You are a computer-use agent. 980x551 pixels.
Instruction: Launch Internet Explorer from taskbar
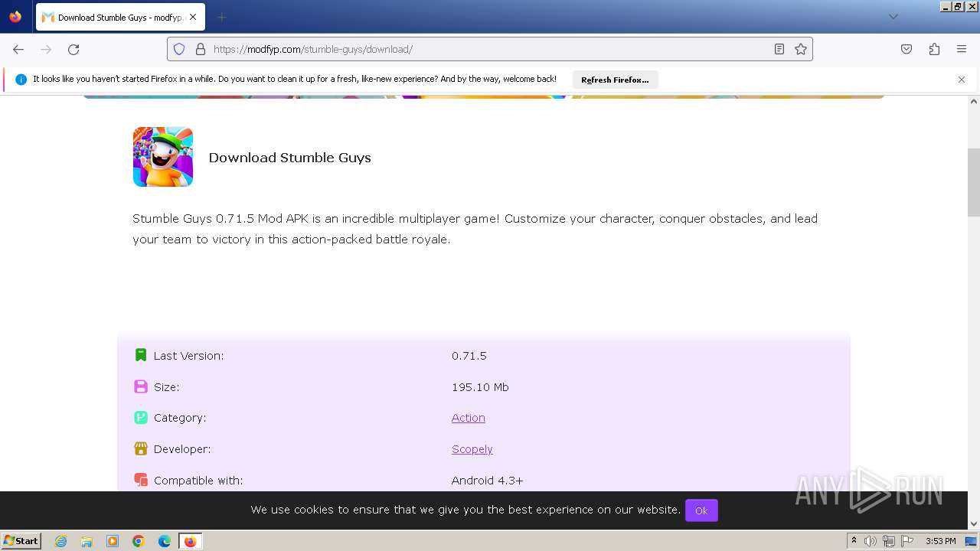(60, 541)
